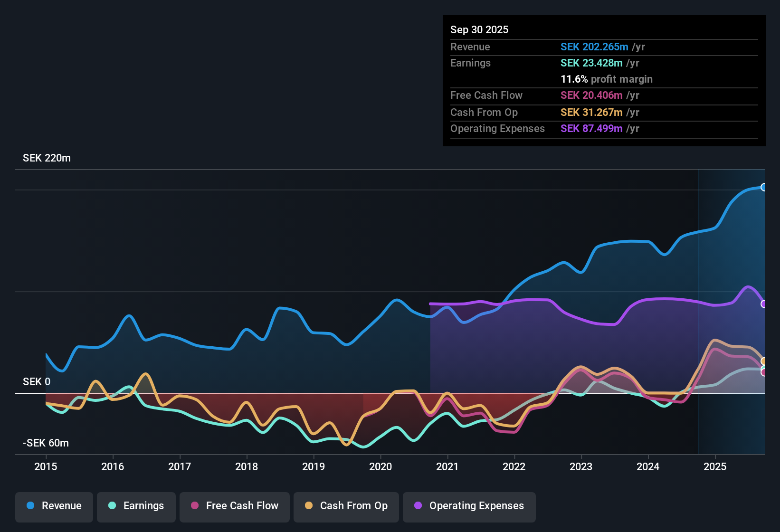Click the teal Earnings dot in the legend
780x532 pixels.
coord(112,506)
